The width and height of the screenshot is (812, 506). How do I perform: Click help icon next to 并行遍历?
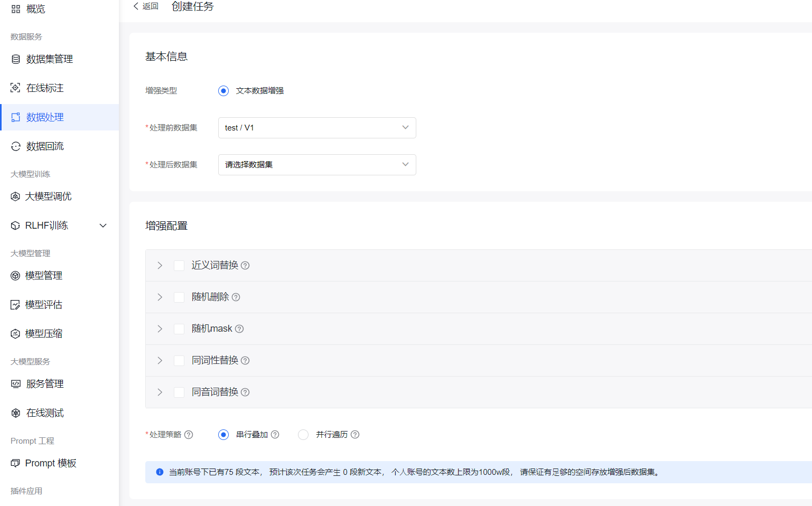tap(355, 435)
